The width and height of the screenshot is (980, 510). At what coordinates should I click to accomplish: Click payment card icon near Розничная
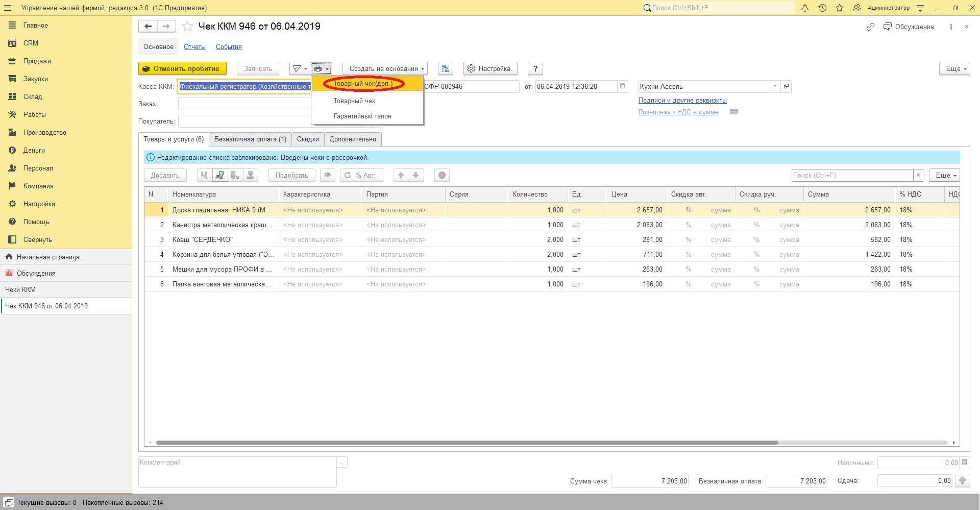734,112
